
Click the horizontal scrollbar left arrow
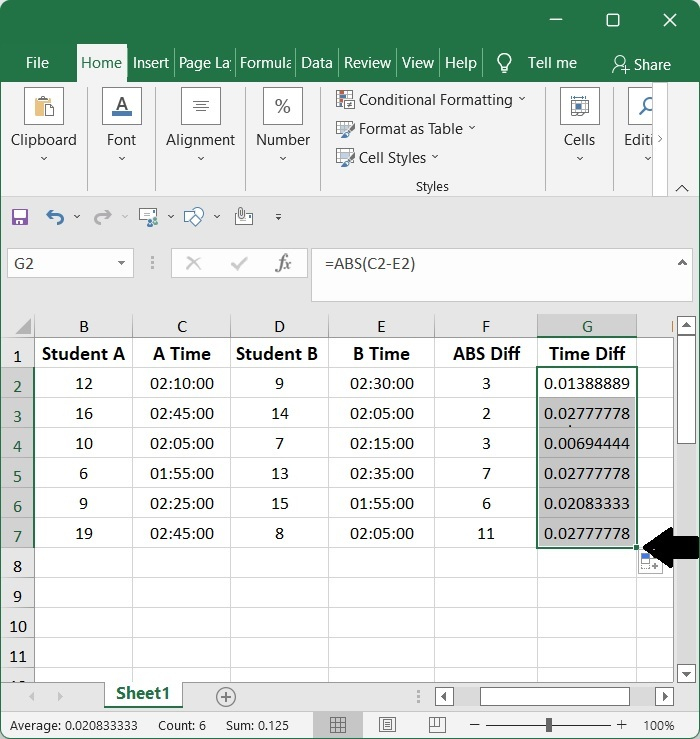[x=444, y=696]
